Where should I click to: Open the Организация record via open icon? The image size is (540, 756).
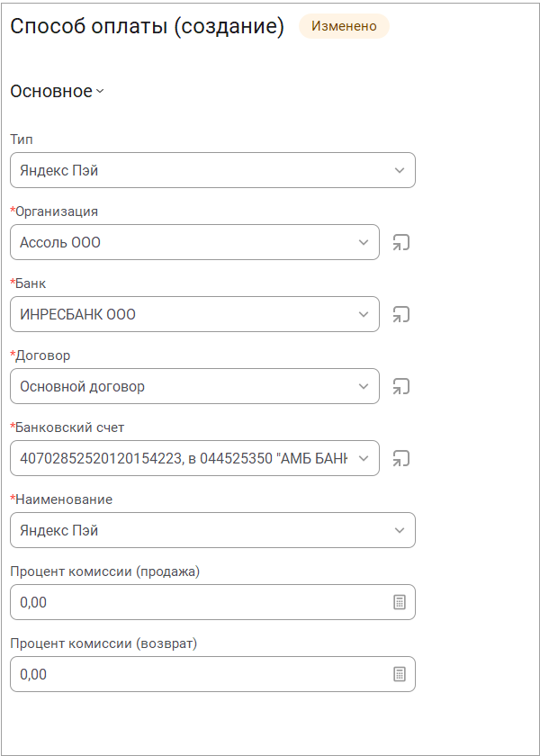coord(400,242)
